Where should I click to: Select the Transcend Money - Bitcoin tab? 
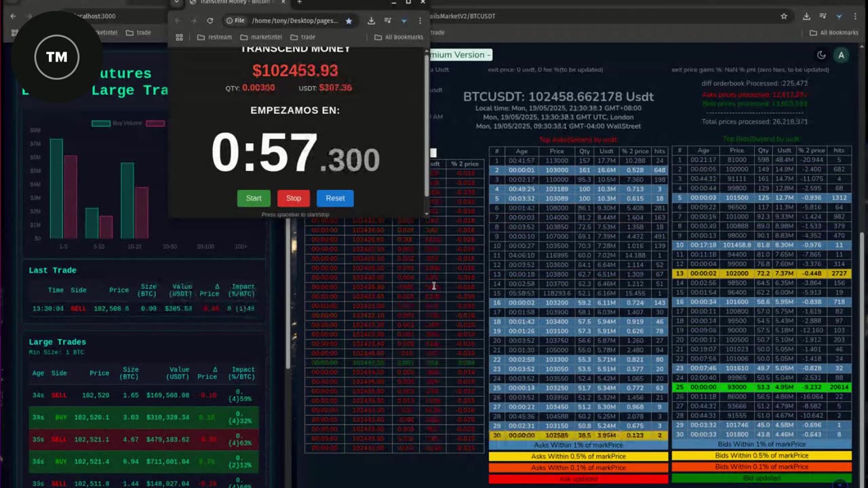[x=234, y=2]
